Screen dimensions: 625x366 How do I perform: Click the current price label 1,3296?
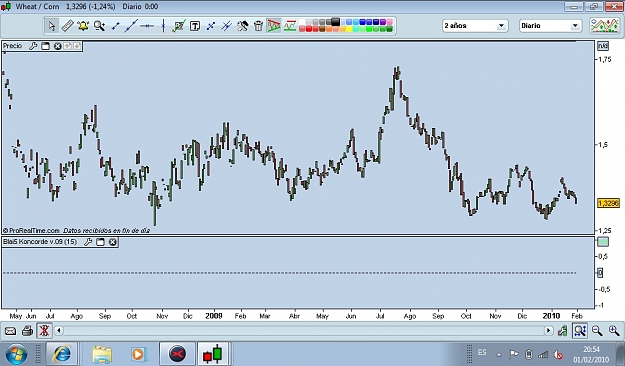[608, 203]
